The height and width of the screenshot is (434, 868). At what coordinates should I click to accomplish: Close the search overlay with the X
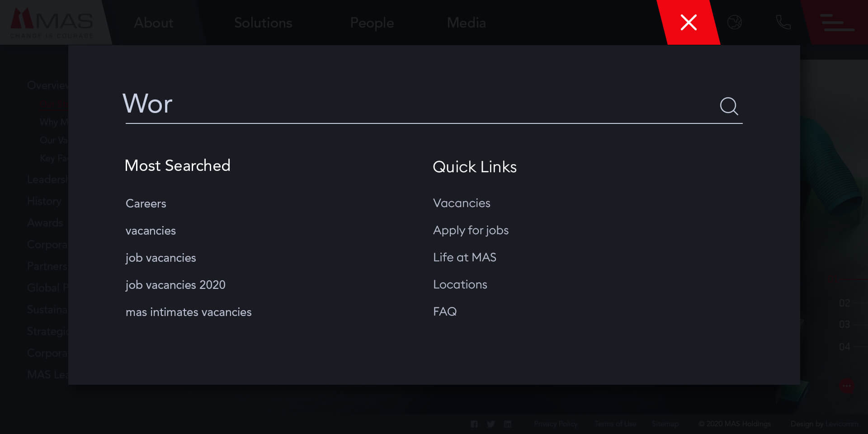[x=688, y=22]
